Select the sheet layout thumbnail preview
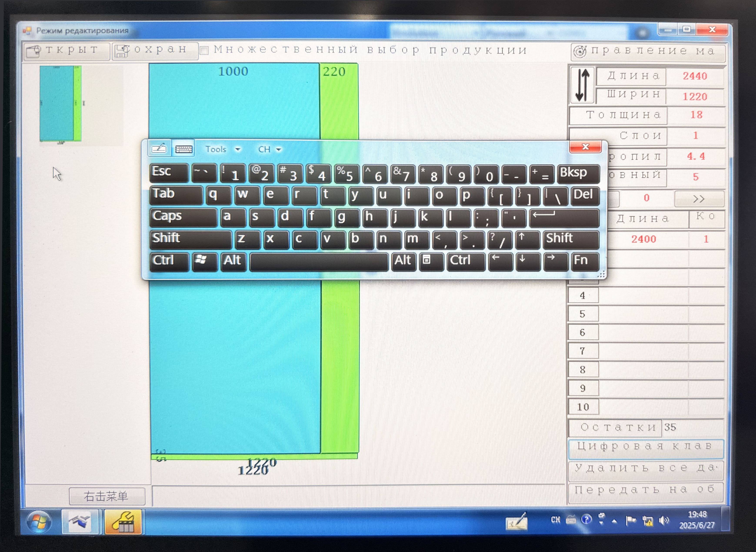756x552 pixels. [61, 104]
